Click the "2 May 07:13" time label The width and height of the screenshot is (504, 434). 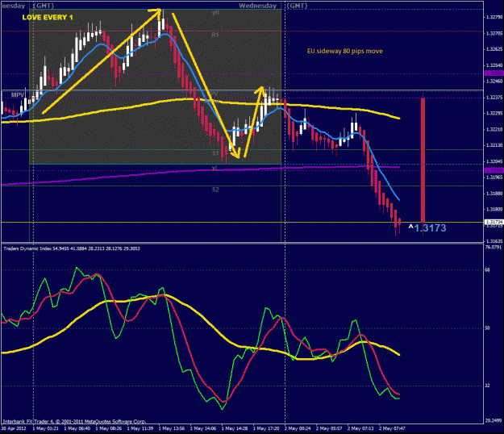coord(361,428)
